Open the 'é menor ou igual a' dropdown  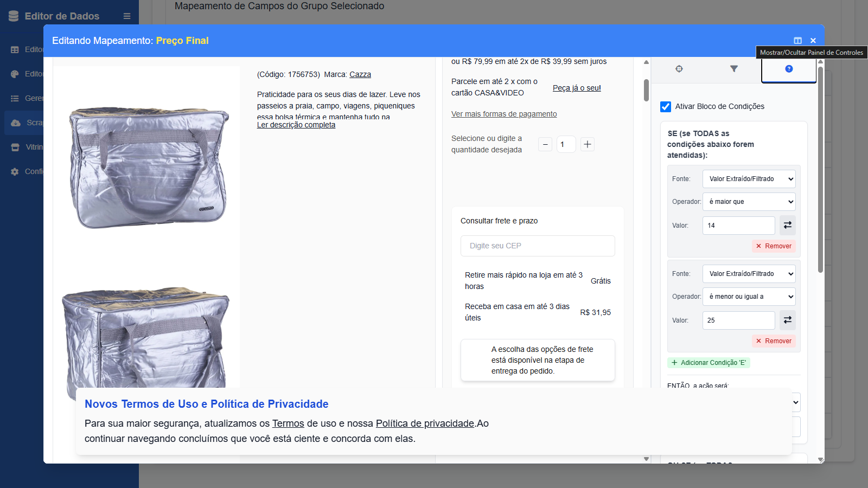point(749,297)
